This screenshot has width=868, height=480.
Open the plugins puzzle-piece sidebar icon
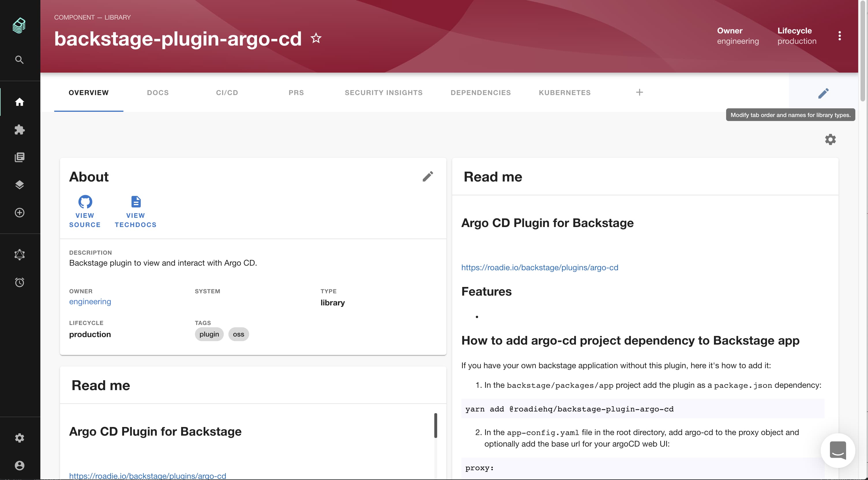pos(20,130)
